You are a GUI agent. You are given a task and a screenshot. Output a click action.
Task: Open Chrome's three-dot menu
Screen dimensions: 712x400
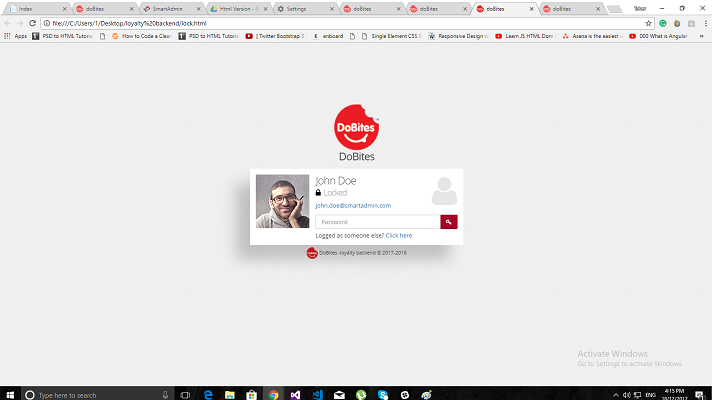click(706, 23)
